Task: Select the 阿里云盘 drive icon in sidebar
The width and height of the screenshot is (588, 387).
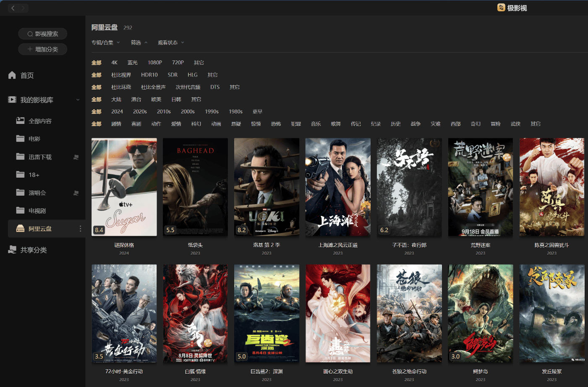Action: tap(20, 229)
